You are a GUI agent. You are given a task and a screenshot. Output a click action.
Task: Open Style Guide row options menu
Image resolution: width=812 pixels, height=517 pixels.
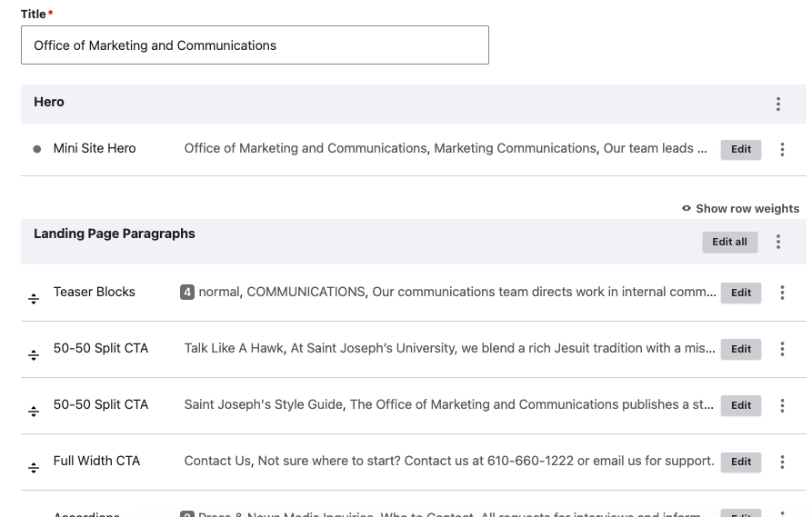coord(782,405)
